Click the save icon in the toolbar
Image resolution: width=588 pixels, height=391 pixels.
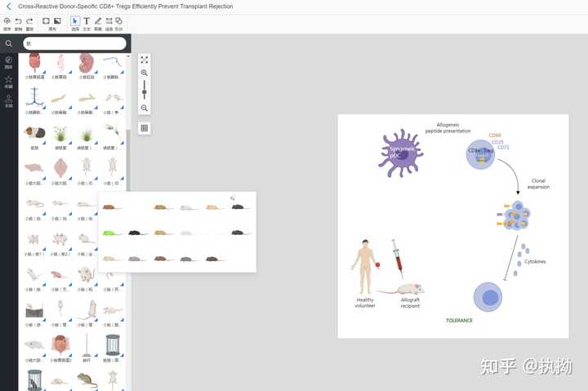click(7, 21)
